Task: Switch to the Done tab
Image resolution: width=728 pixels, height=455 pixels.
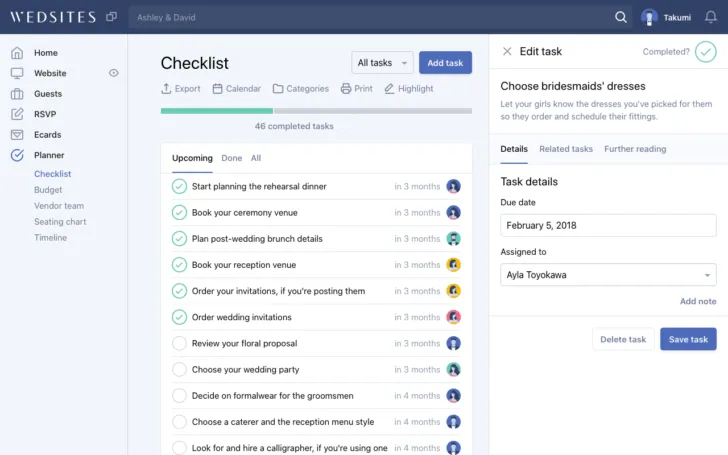Action: point(231,158)
